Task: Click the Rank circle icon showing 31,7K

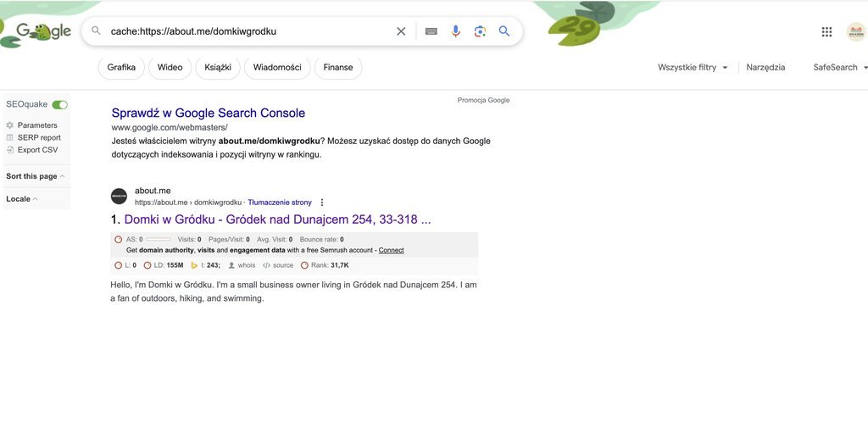Action: click(x=304, y=265)
